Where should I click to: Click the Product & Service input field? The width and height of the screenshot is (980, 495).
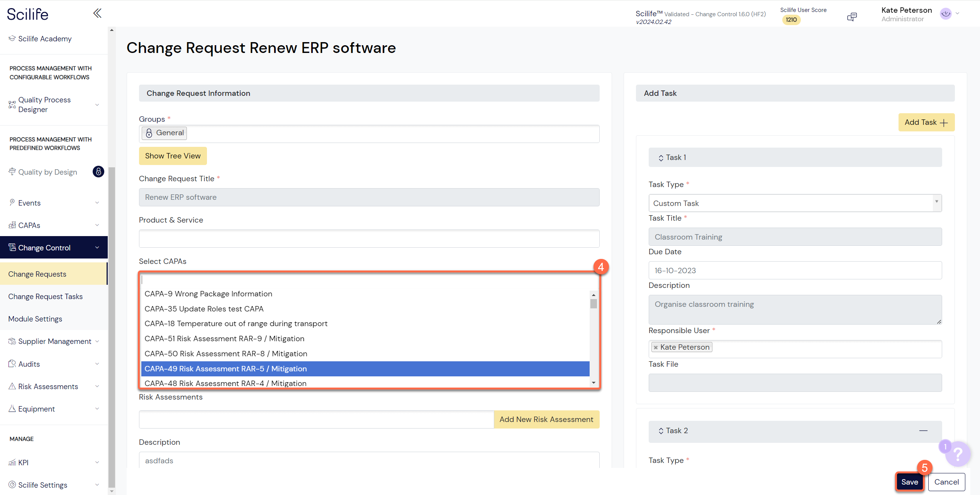369,238
